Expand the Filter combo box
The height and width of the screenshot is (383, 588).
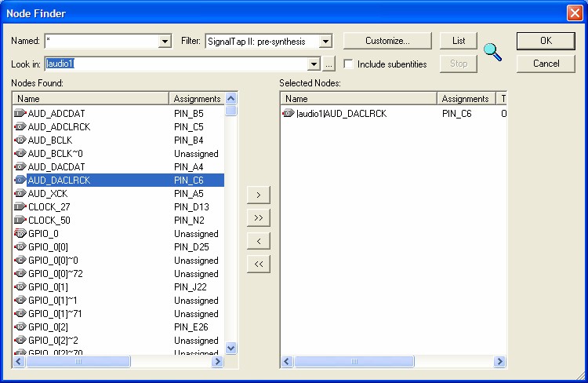[326, 41]
